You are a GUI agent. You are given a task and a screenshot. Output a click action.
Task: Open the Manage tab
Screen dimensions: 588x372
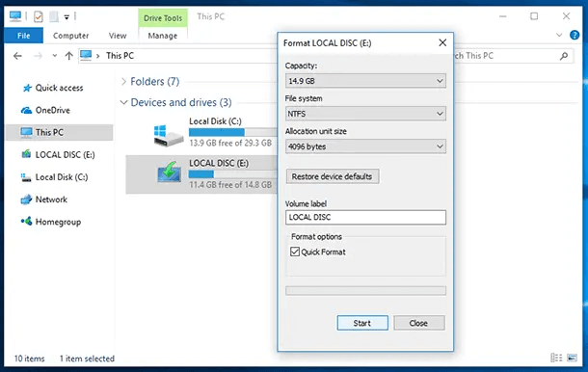tap(162, 36)
